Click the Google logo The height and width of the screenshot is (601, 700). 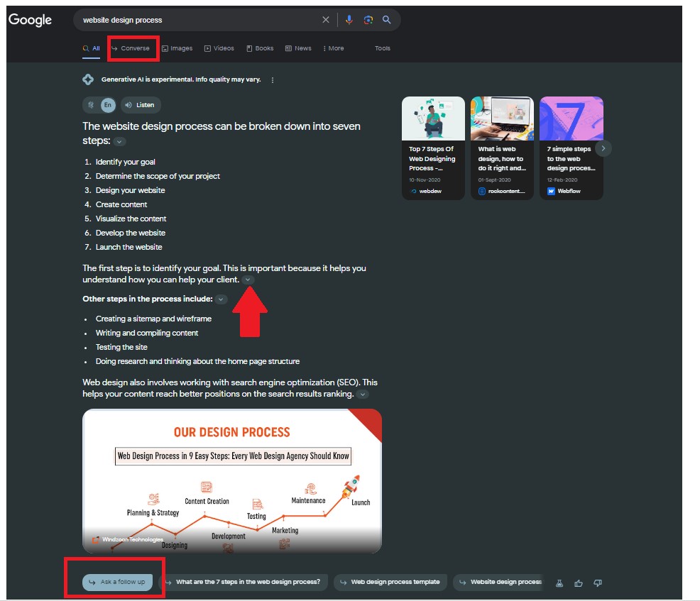click(30, 20)
